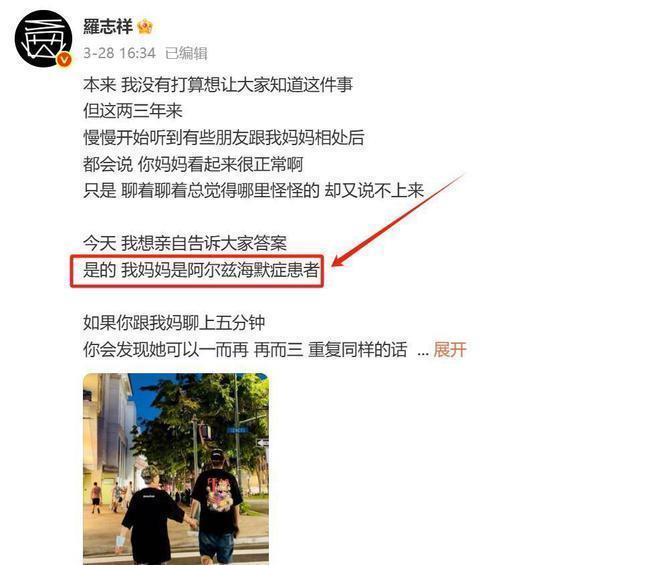This screenshot has width=660, height=565.
Task: Click the line 如果你跟我妈聊上五分钟
Action: [174, 323]
